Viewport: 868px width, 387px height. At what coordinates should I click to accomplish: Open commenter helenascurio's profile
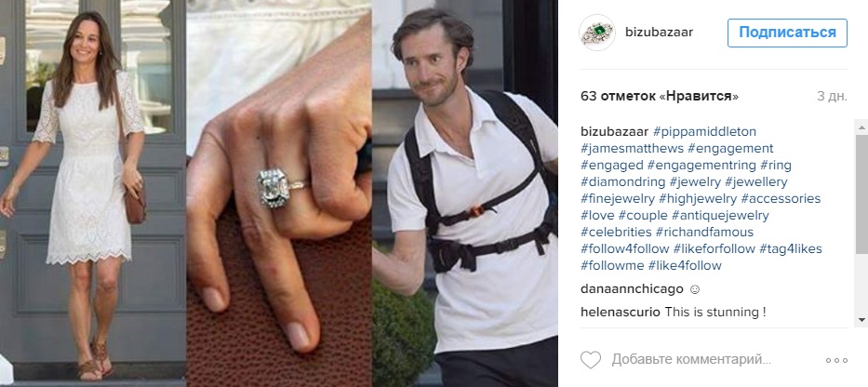[621, 312]
